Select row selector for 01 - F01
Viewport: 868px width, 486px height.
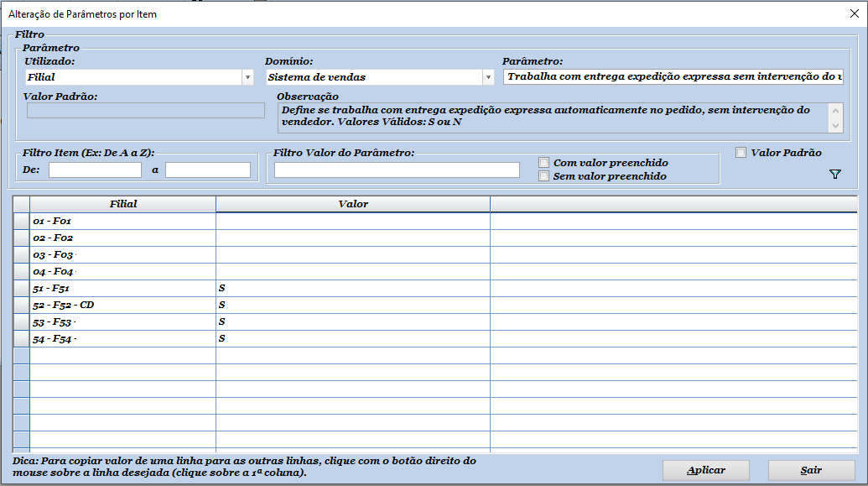(x=22, y=222)
